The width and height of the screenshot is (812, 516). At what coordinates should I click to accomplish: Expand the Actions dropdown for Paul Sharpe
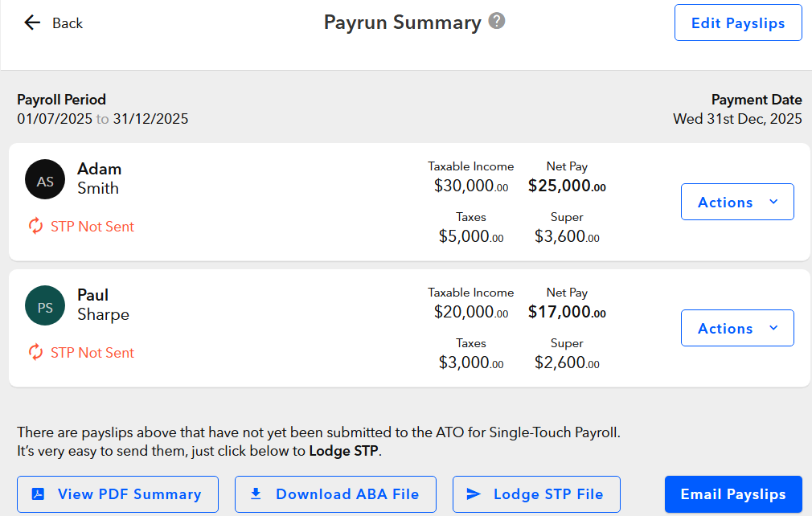(x=737, y=328)
